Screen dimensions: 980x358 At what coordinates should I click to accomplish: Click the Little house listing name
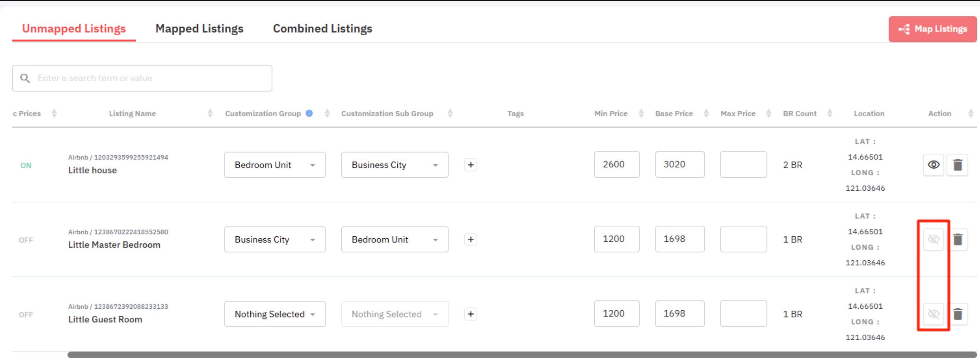[92, 170]
